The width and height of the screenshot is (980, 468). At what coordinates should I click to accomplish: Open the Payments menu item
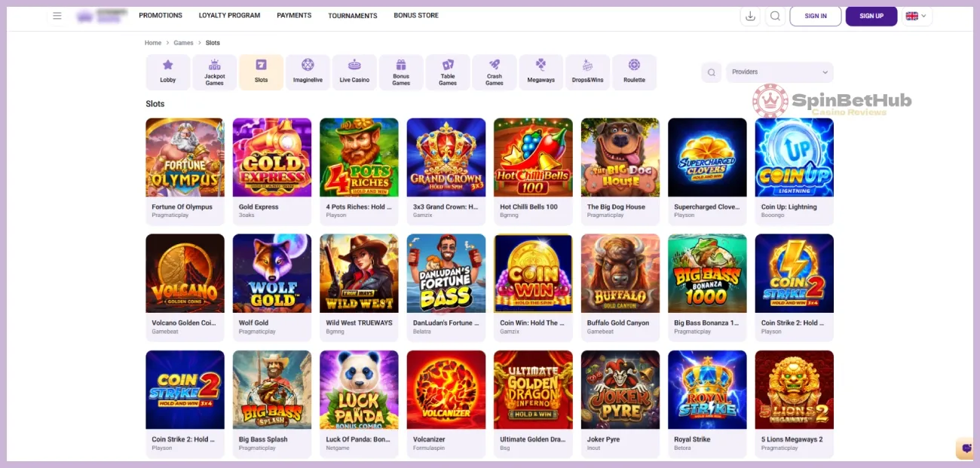point(294,16)
